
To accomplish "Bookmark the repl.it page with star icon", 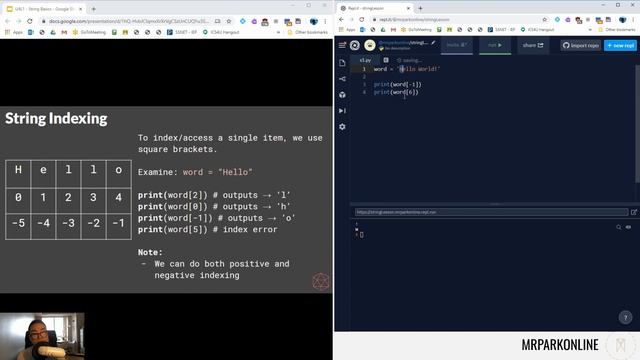I will [544, 19].
